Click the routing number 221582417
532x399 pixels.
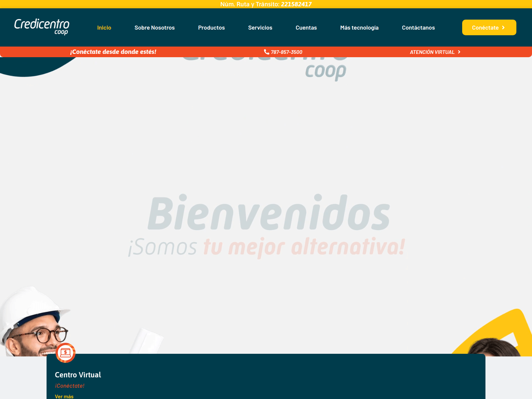click(296, 4)
